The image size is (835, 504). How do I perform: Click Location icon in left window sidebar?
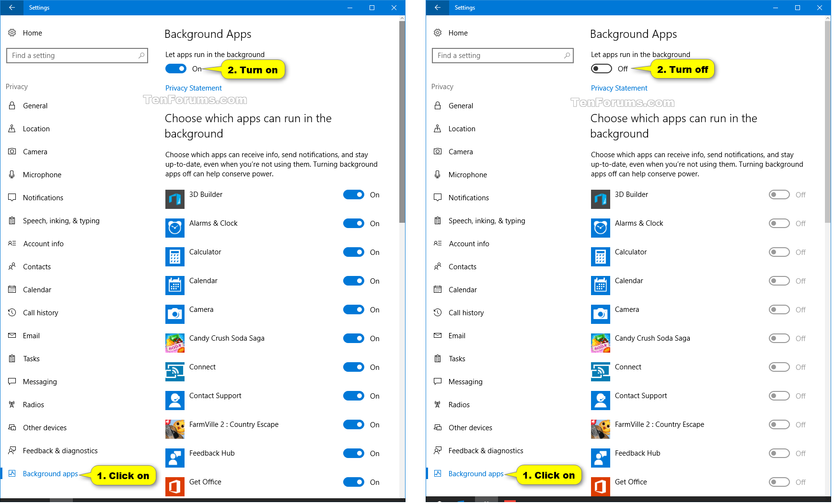click(x=12, y=128)
